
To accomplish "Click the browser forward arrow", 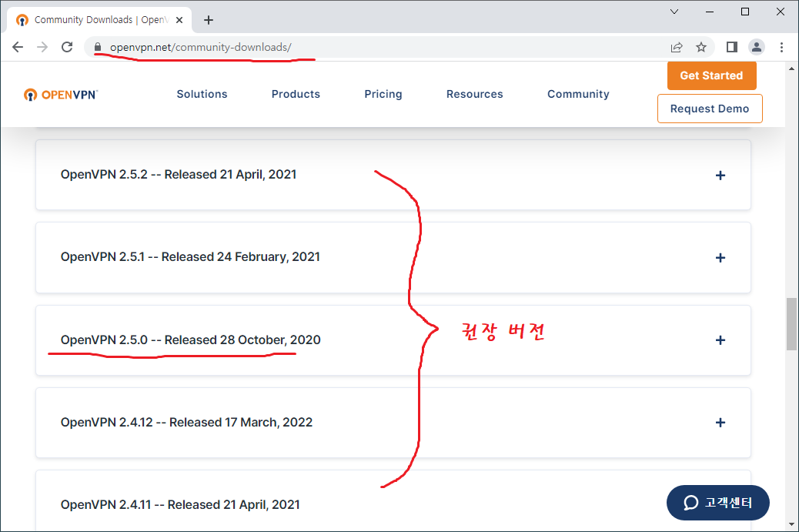I will (x=42, y=48).
